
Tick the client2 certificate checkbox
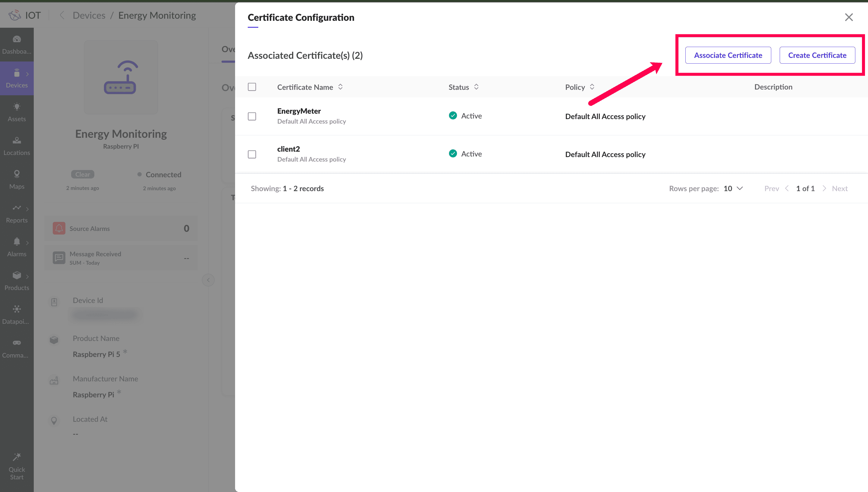click(252, 154)
